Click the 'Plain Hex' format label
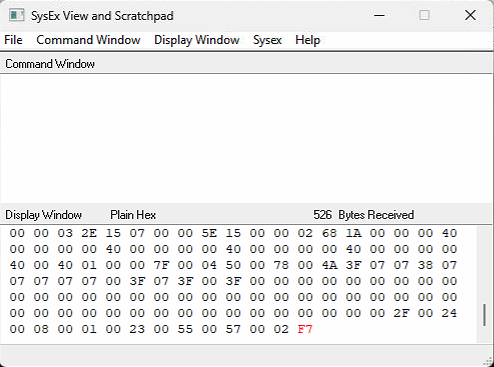The width and height of the screenshot is (494, 367). [133, 215]
